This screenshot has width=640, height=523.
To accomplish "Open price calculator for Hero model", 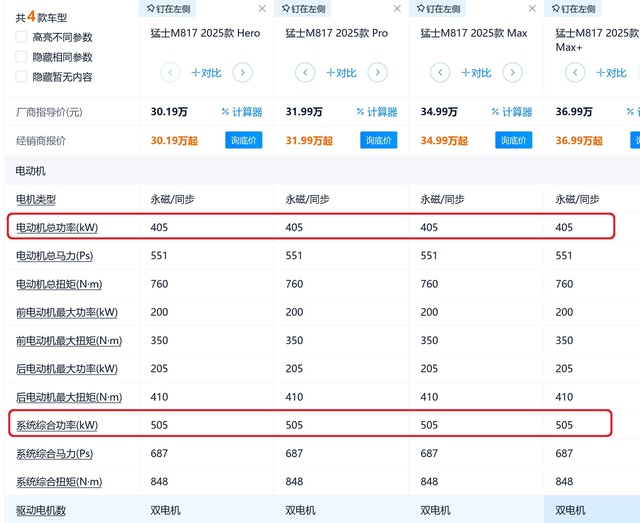I will [242, 112].
